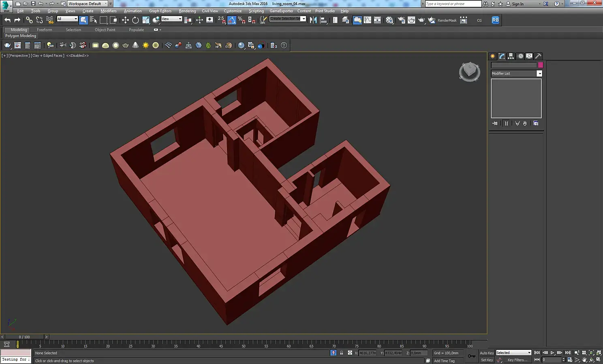
Task: Toggle Auto Key animation mode
Action: 486,353
